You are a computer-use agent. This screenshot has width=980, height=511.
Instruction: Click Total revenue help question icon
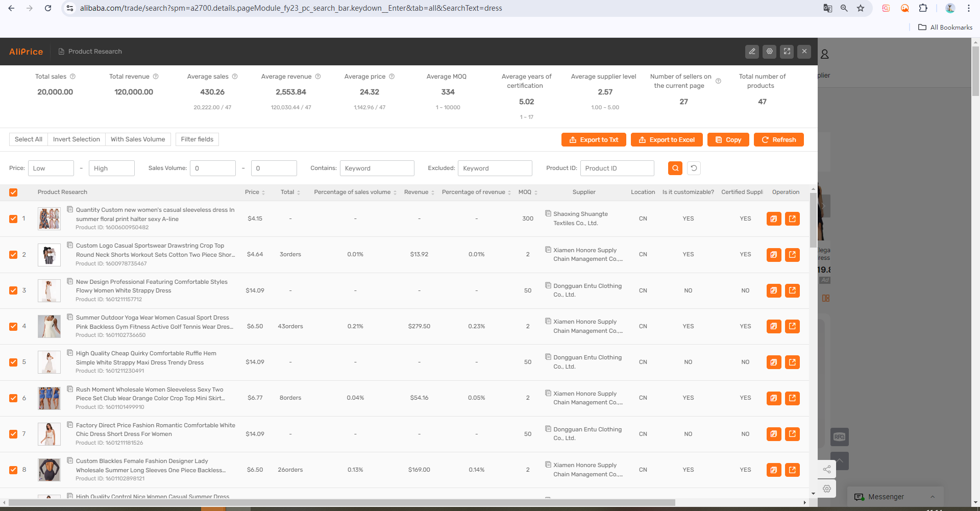(156, 77)
